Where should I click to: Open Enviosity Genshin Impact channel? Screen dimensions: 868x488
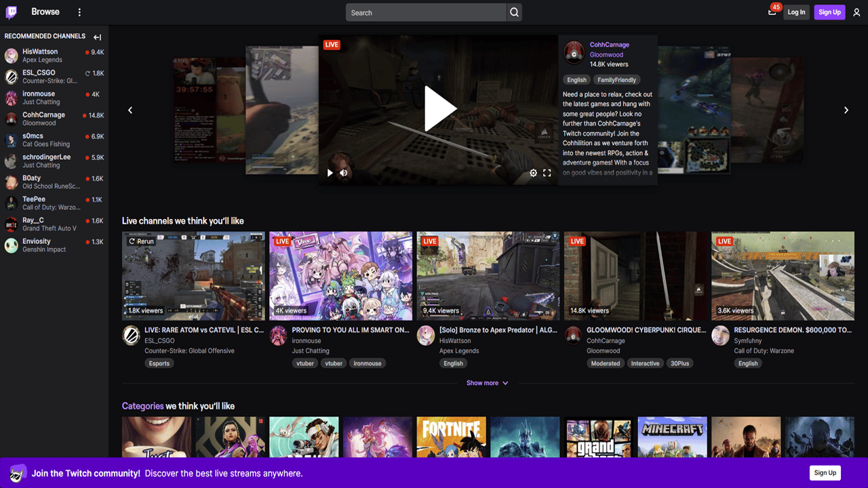[54, 245]
